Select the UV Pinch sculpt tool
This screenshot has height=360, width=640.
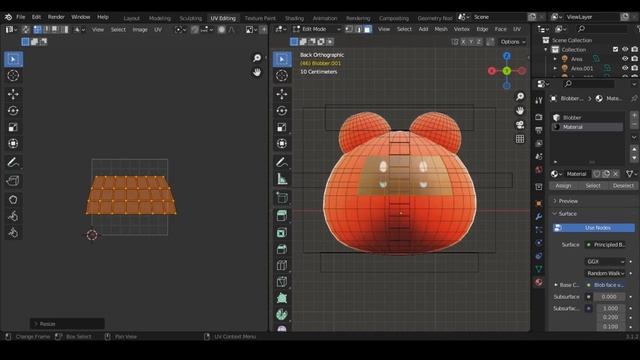click(x=13, y=232)
